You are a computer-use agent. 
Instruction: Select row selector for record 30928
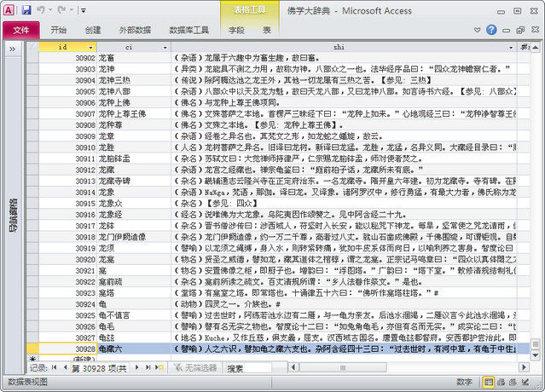point(32,349)
